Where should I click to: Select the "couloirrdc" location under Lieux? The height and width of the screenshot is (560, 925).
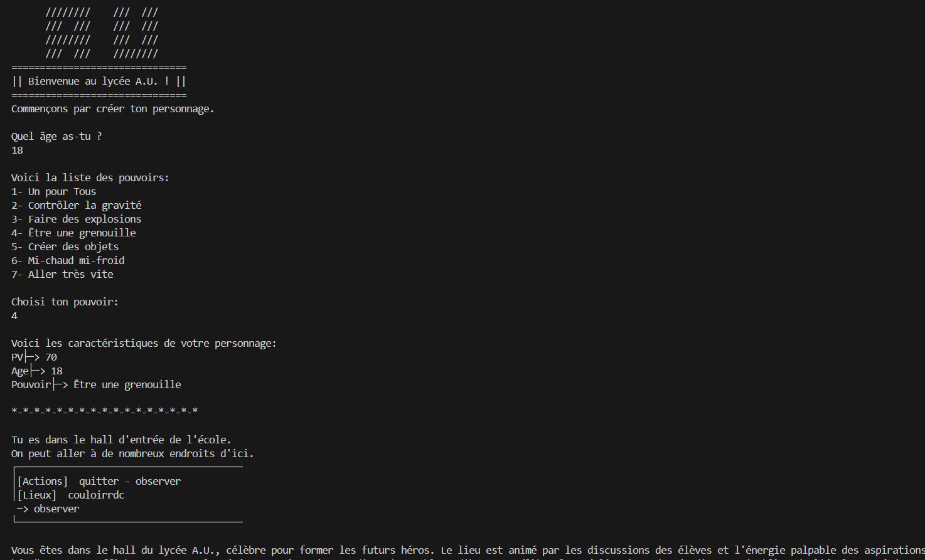click(96, 495)
